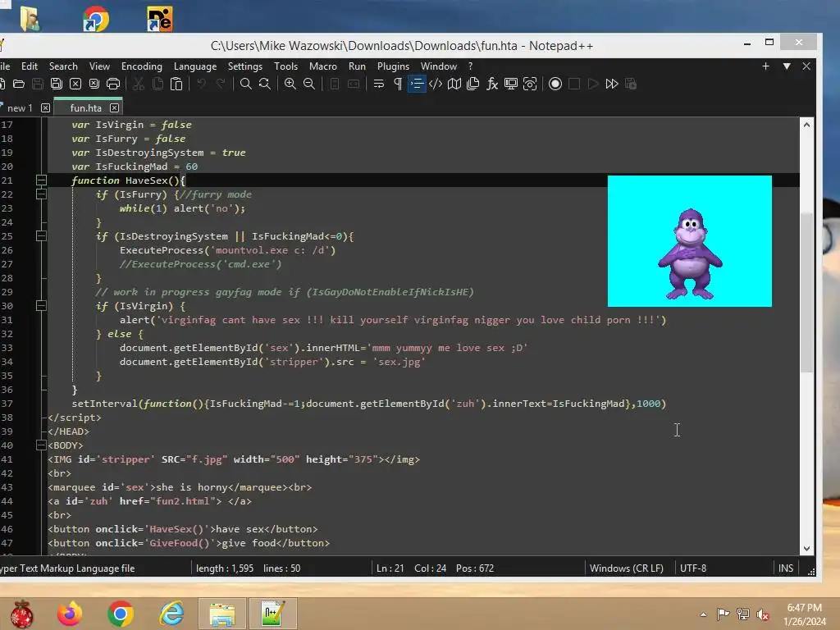Show the Document Map panel icon
The height and width of the screenshot is (630, 840).
(x=454, y=84)
